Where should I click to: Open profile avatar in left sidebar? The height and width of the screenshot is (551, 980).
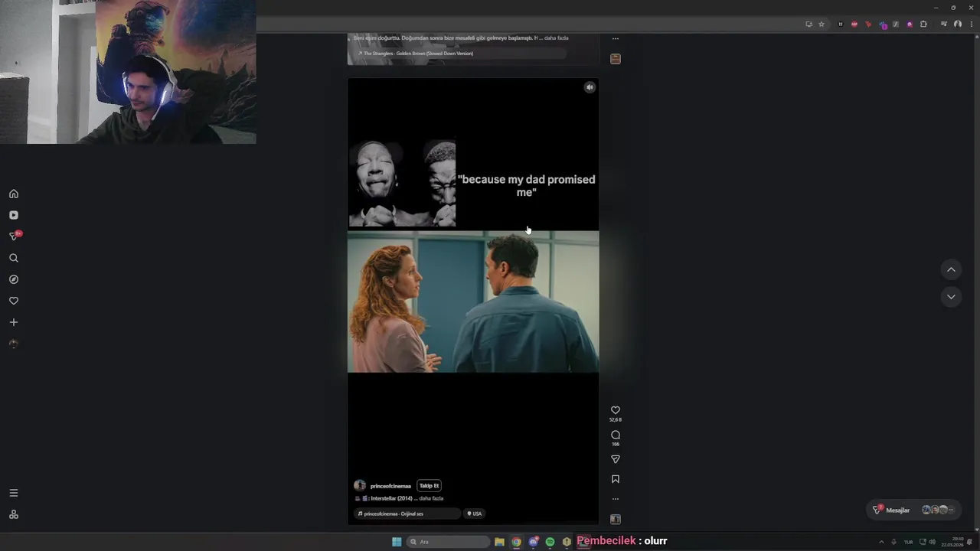click(13, 344)
